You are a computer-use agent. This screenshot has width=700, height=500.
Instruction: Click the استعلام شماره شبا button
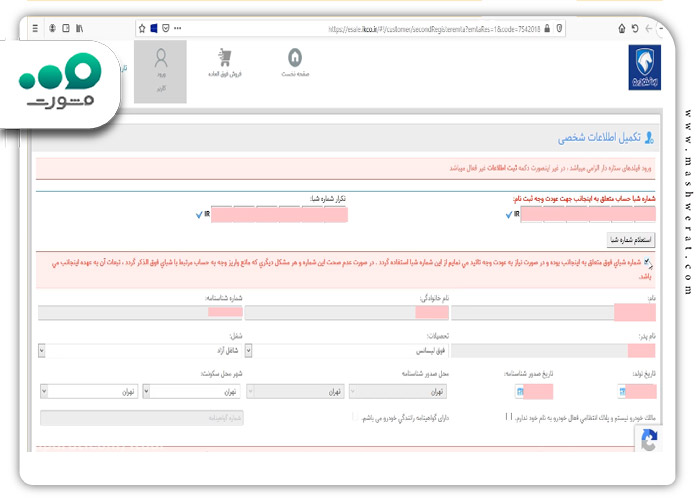coord(630,240)
